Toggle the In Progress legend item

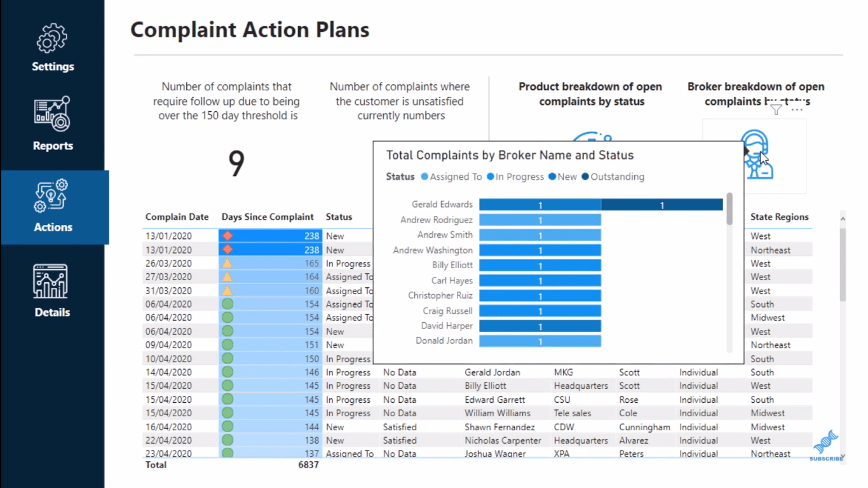515,177
